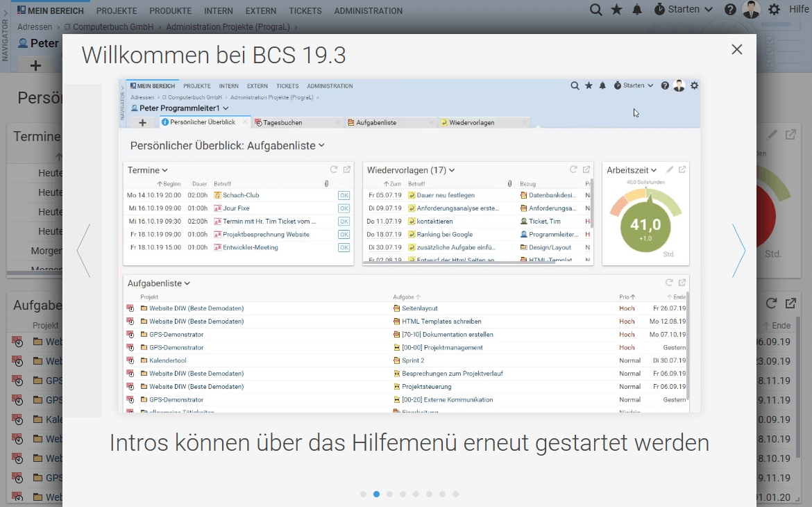Open the user profile avatar
Image resolution: width=812 pixels, height=507 pixels.
coord(752,10)
